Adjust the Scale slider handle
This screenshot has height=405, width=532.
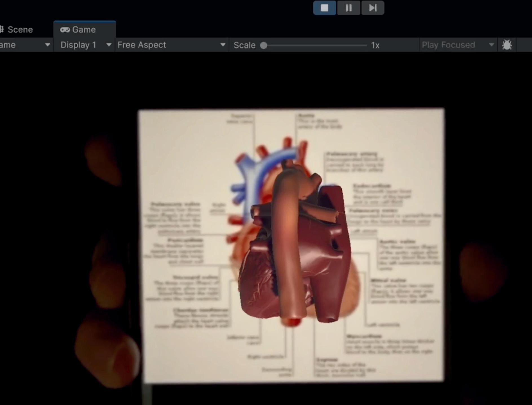click(264, 45)
